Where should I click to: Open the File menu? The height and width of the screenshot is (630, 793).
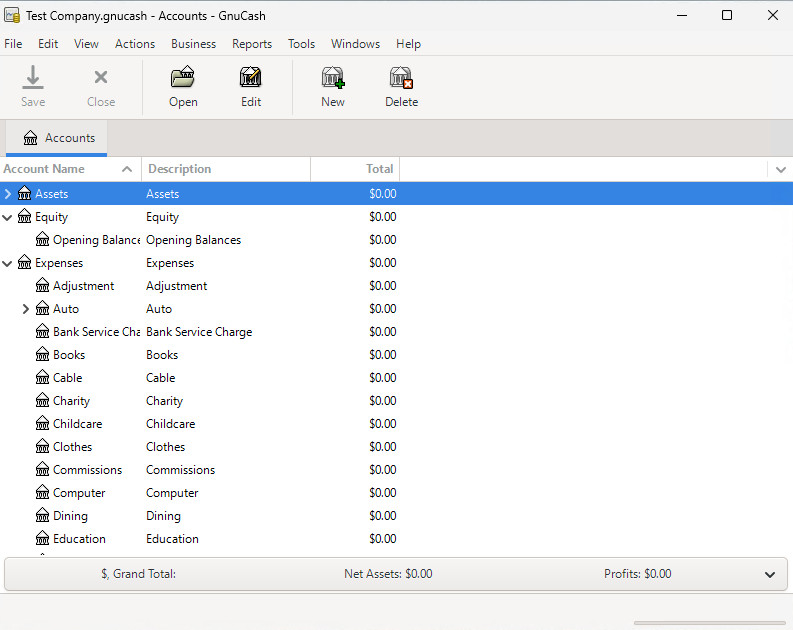[13, 44]
